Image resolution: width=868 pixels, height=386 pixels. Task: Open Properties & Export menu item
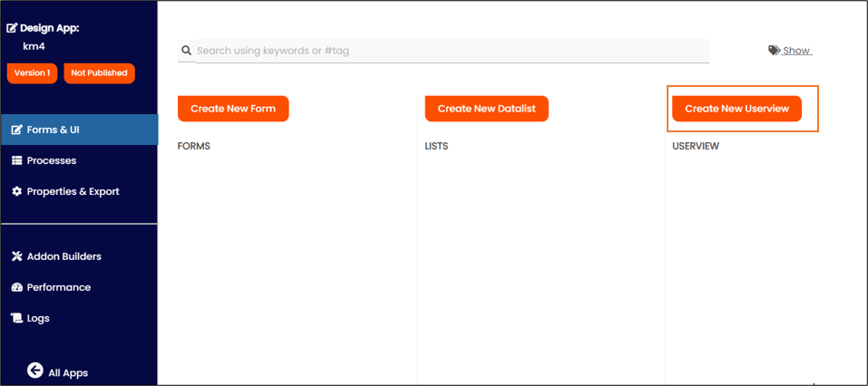79,191
